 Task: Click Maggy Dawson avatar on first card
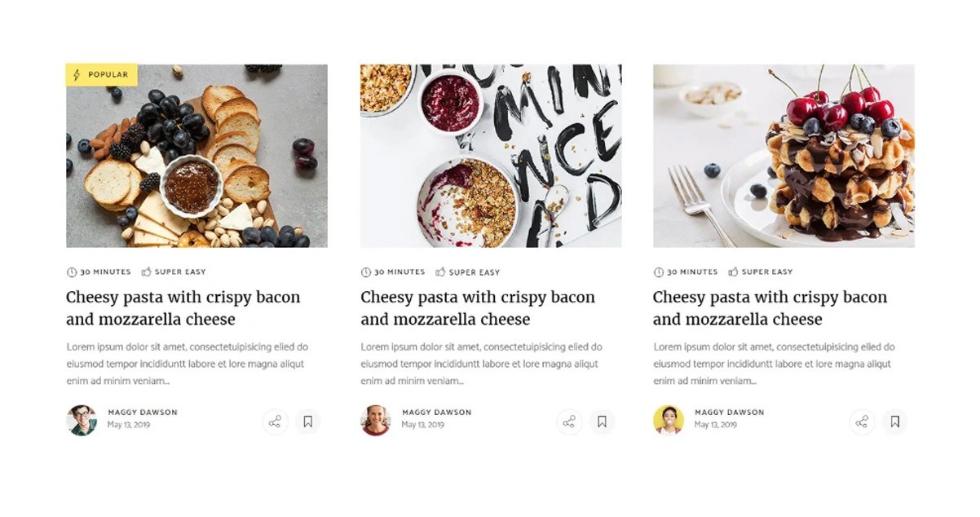(x=82, y=421)
